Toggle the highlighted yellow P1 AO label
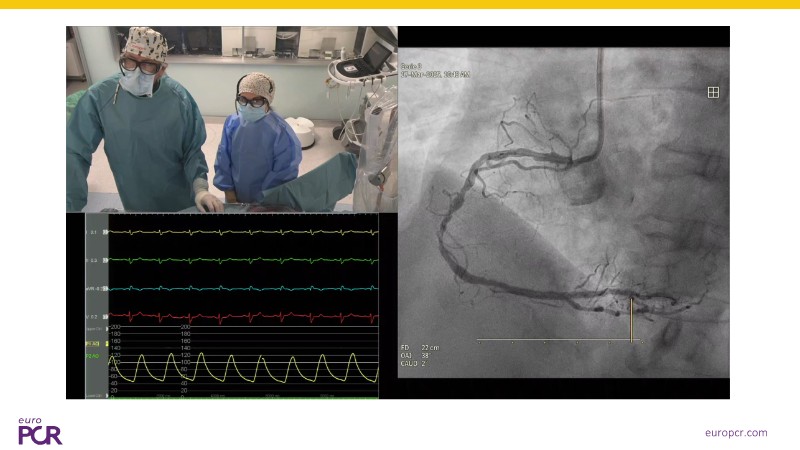Viewport: 800px width, 450px height. click(x=93, y=344)
